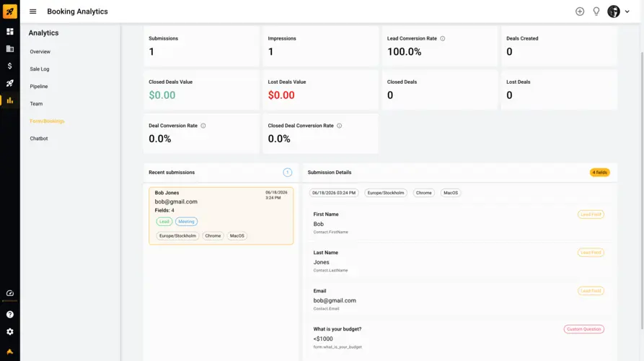Click Europe/Stockholm chip in Bob Jones card
The width and height of the screenshot is (644, 361).
(177, 236)
